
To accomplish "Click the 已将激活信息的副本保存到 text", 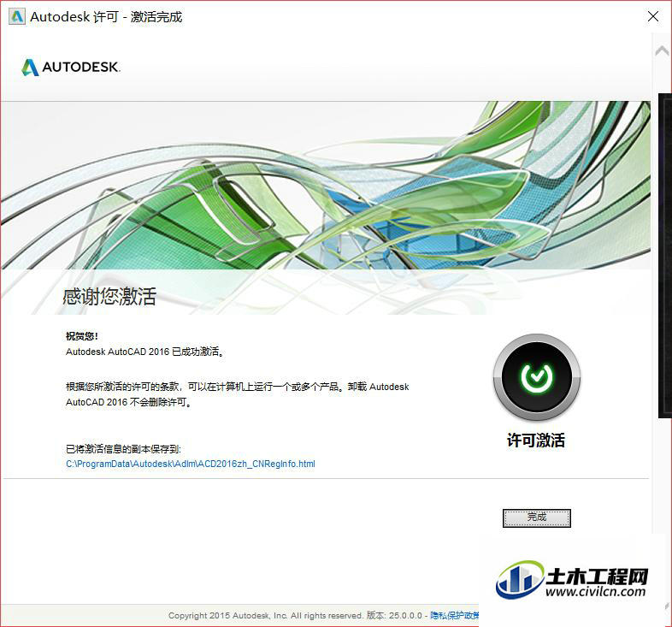I will [123, 449].
